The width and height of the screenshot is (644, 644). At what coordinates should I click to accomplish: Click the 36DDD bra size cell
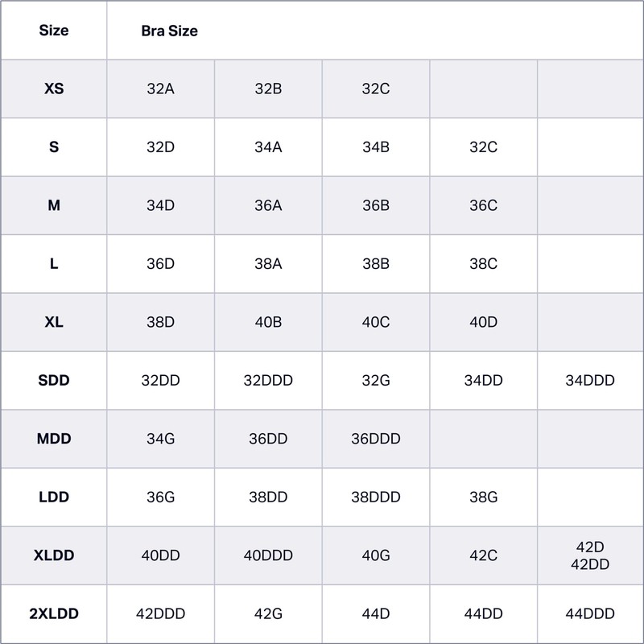(x=376, y=439)
